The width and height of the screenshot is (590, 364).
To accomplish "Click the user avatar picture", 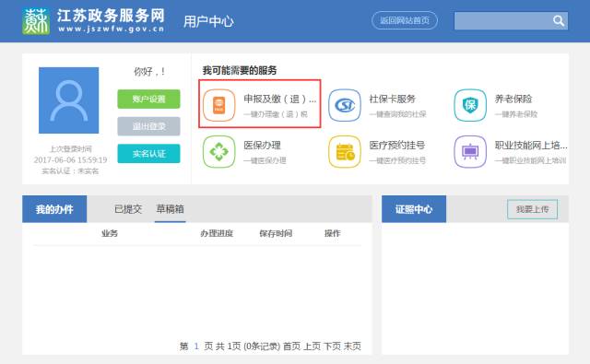I will [69, 100].
